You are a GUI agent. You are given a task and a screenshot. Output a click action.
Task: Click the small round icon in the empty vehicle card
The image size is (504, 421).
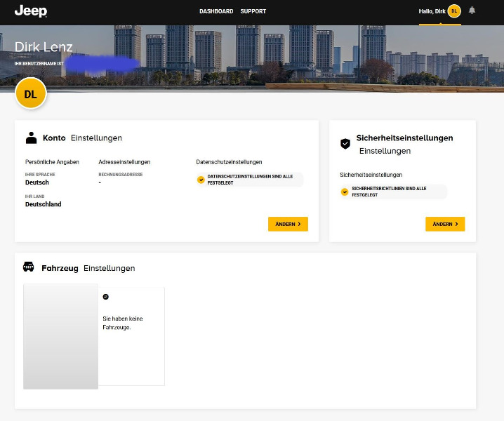coord(106,297)
